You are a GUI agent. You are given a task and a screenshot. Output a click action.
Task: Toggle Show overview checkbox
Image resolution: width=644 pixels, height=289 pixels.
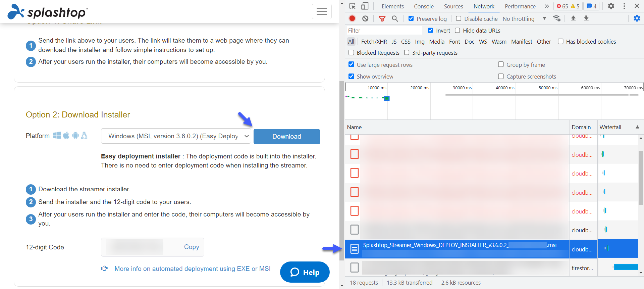(x=351, y=76)
